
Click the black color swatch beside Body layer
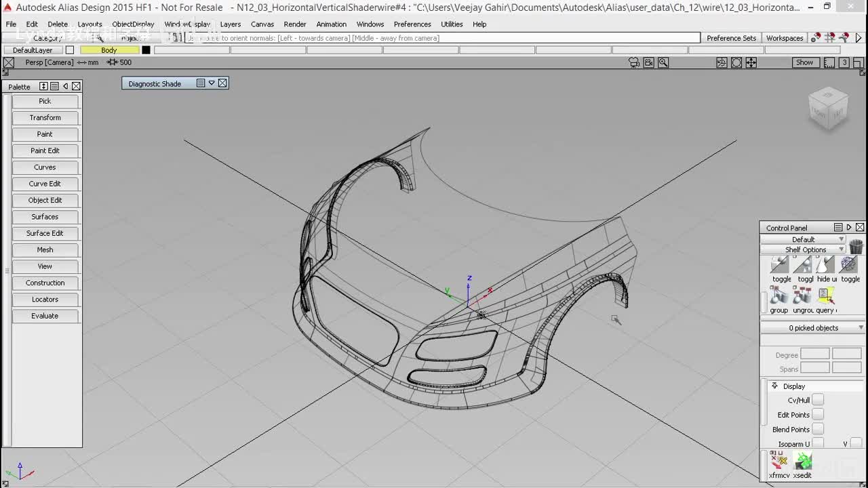coord(146,50)
